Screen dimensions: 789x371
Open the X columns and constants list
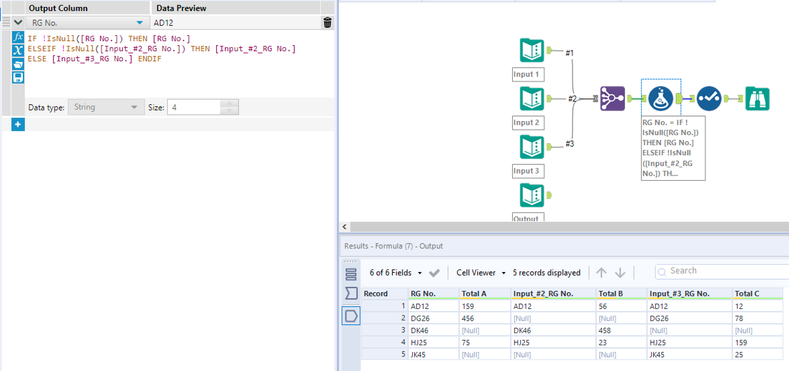pyautogui.click(x=18, y=50)
